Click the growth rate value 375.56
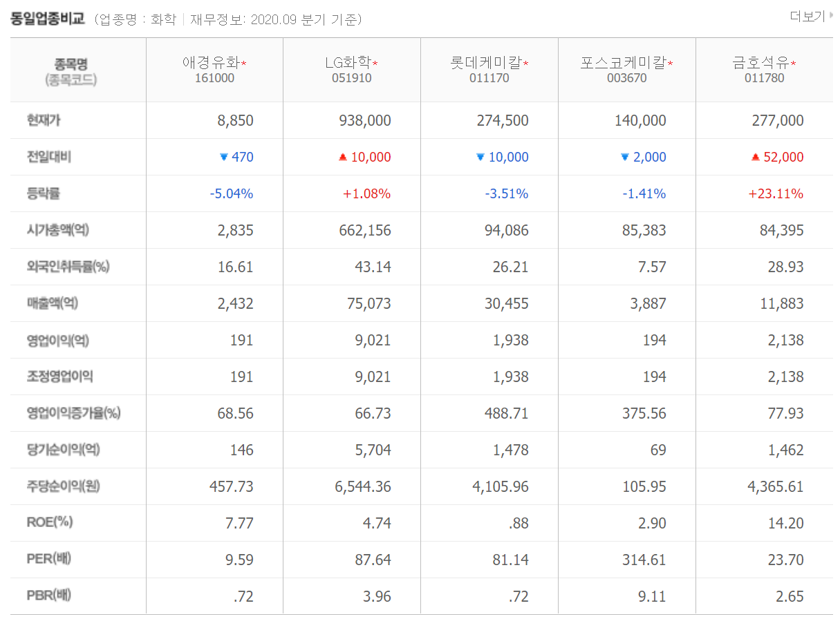The height and width of the screenshot is (619, 840). (x=644, y=414)
